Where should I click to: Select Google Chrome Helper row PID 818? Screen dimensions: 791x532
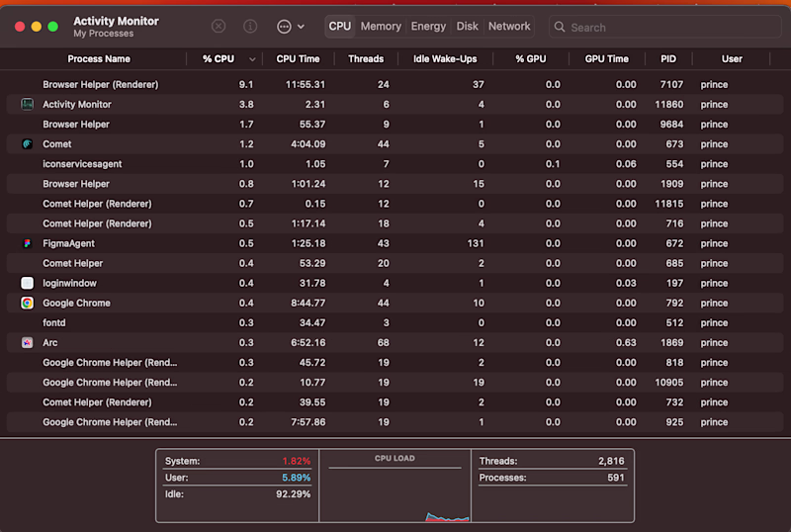point(395,362)
